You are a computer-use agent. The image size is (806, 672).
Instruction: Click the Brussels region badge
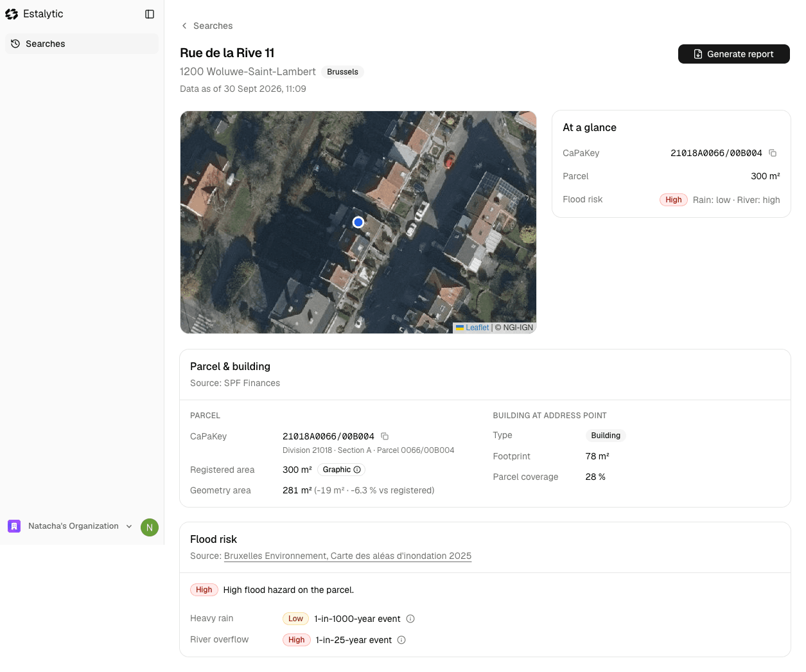[342, 72]
